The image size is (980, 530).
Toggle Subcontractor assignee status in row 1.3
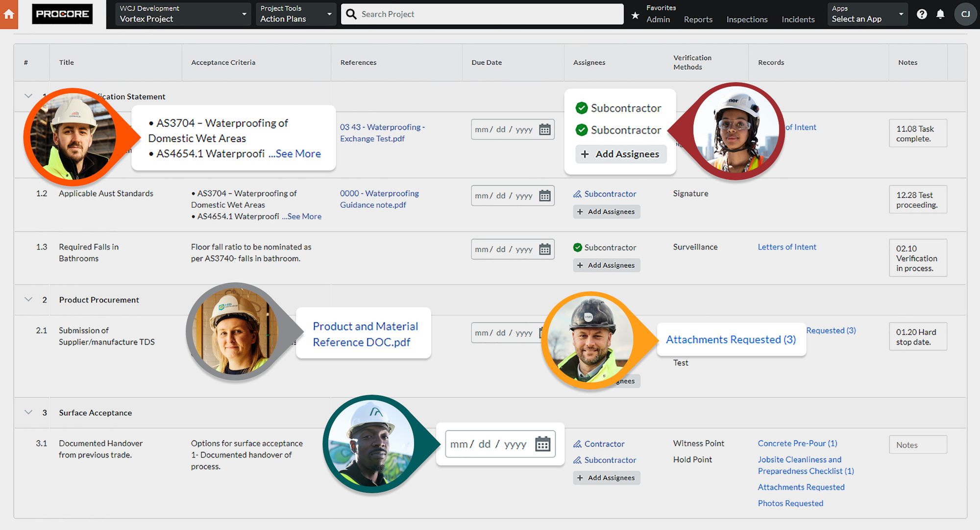pyautogui.click(x=576, y=247)
